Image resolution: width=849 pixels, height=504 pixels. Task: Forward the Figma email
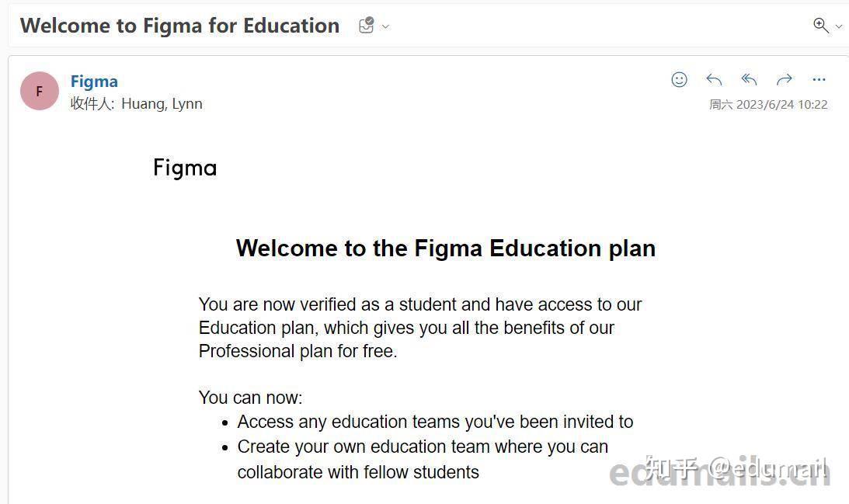(x=784, y=79)
